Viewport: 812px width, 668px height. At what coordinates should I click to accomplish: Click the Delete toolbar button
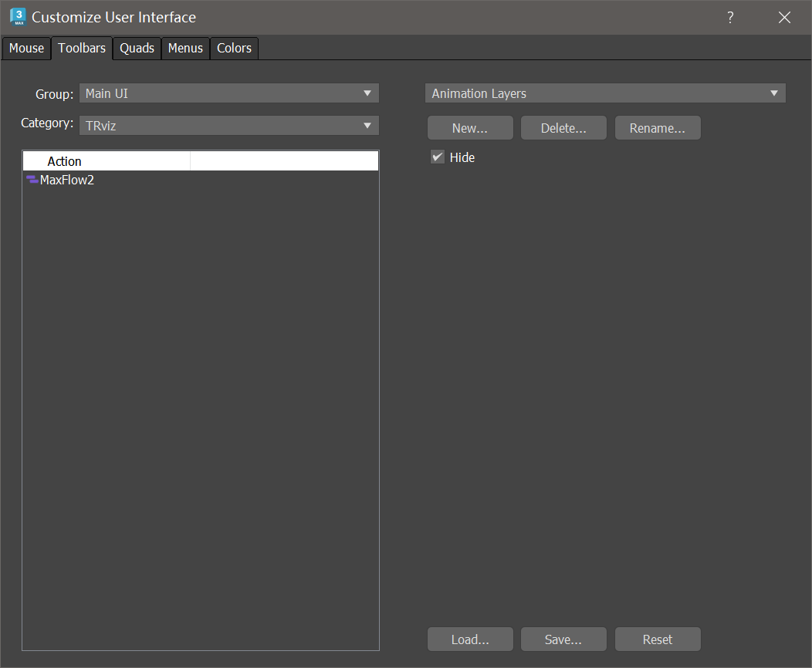563,127
